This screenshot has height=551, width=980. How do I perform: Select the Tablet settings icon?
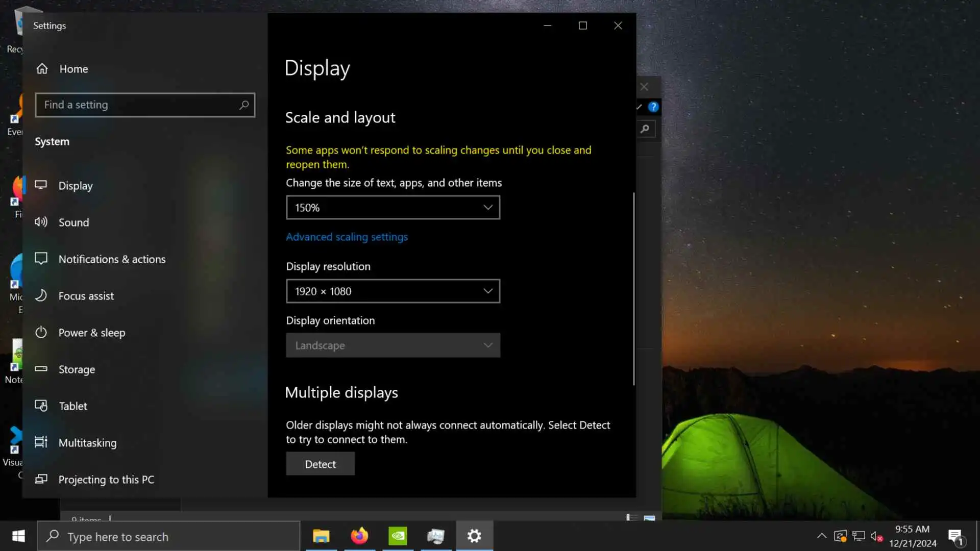41,406
